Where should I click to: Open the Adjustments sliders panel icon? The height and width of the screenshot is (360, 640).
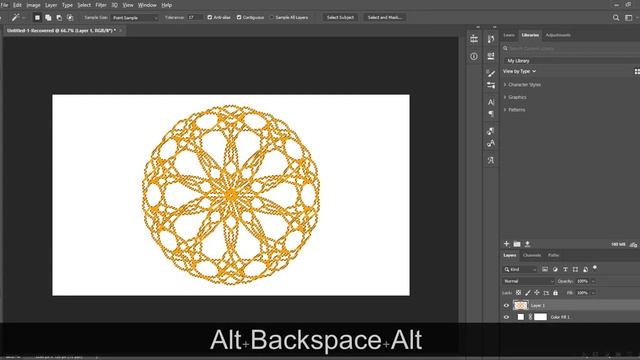coord(491,85)
